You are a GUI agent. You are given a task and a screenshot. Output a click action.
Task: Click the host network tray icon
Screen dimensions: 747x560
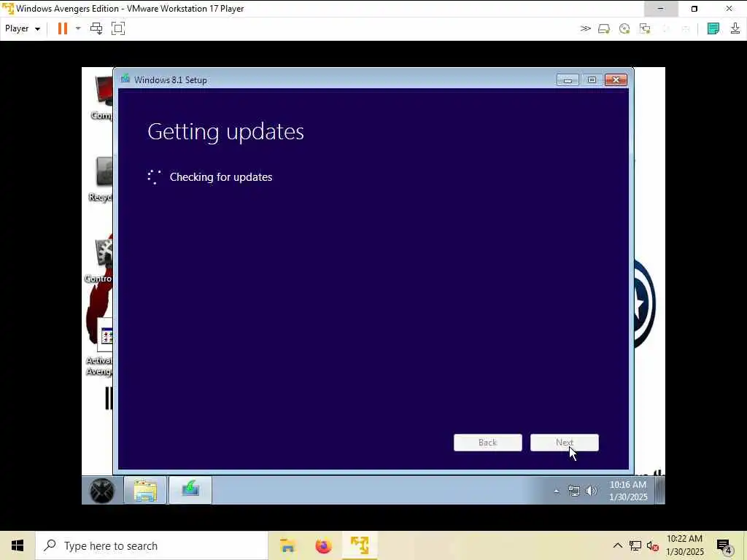(x=635, y=545)
